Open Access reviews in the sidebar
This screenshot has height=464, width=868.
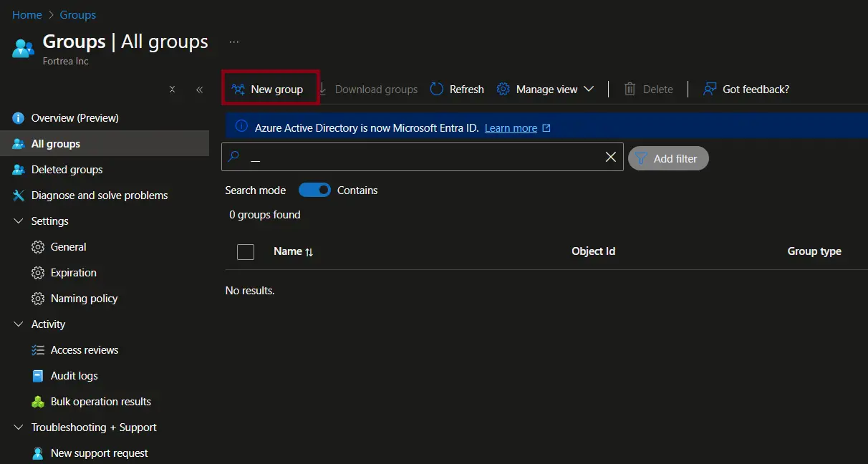click(85, 349)
